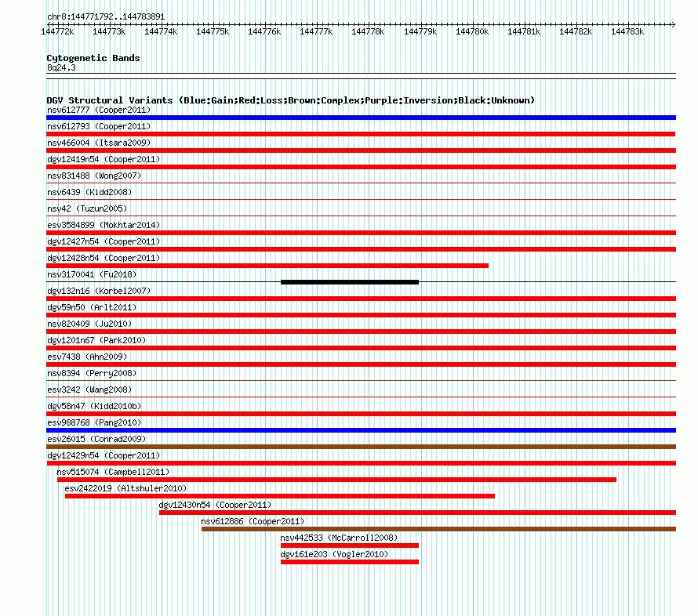Screen dimensions: 698x616
Task: Open variant dgv12419n54 (Cooper2011)
Action: [104, 159]
